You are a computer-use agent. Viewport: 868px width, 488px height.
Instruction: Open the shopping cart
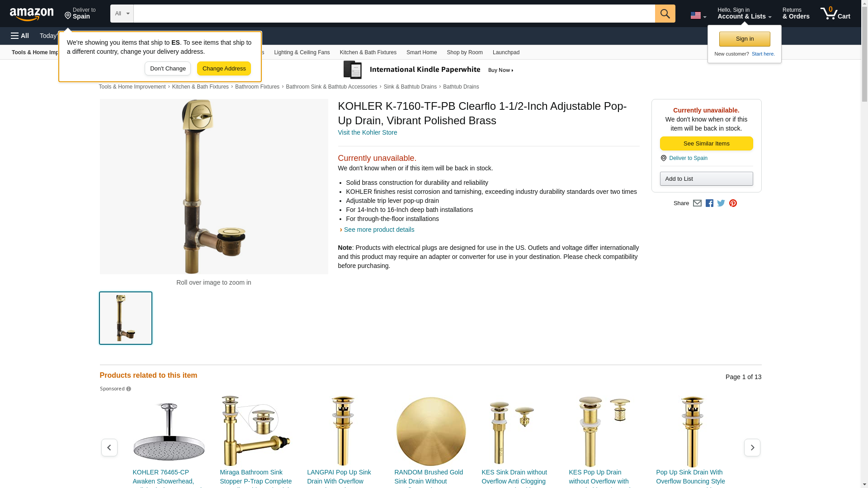click(x=835, y=14)
